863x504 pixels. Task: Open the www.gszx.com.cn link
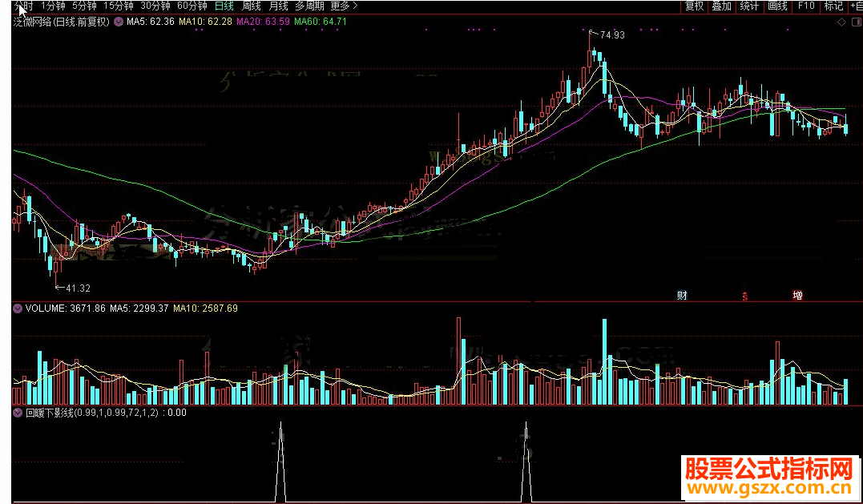click(x=769, y=489)
